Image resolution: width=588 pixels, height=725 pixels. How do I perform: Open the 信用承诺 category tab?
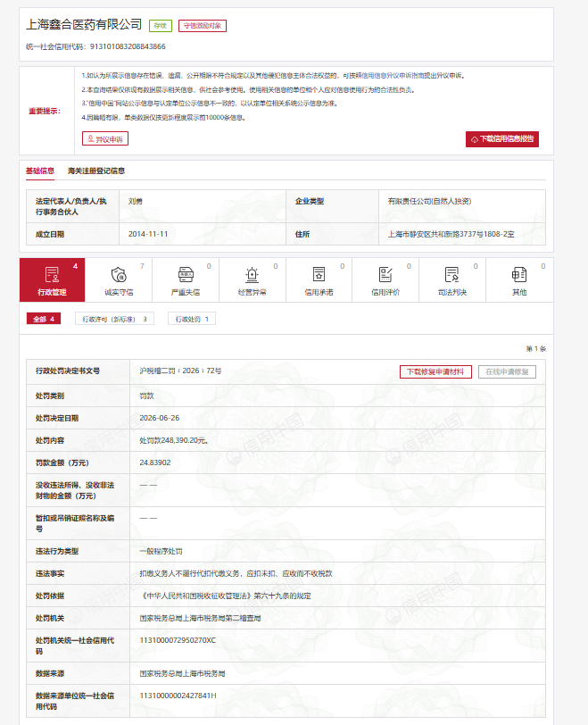pyautogui.click(x=319, y=279)
